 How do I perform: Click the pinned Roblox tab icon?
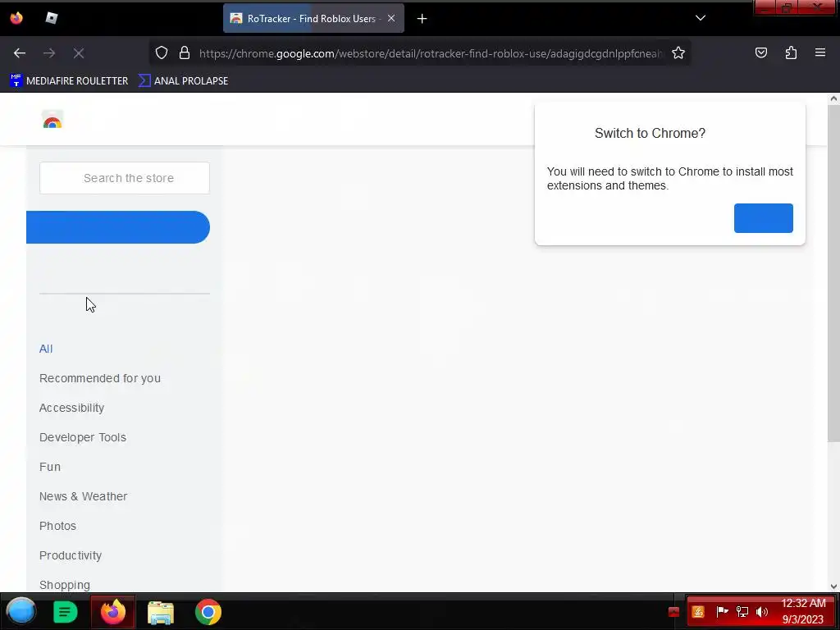click(52, 18)
